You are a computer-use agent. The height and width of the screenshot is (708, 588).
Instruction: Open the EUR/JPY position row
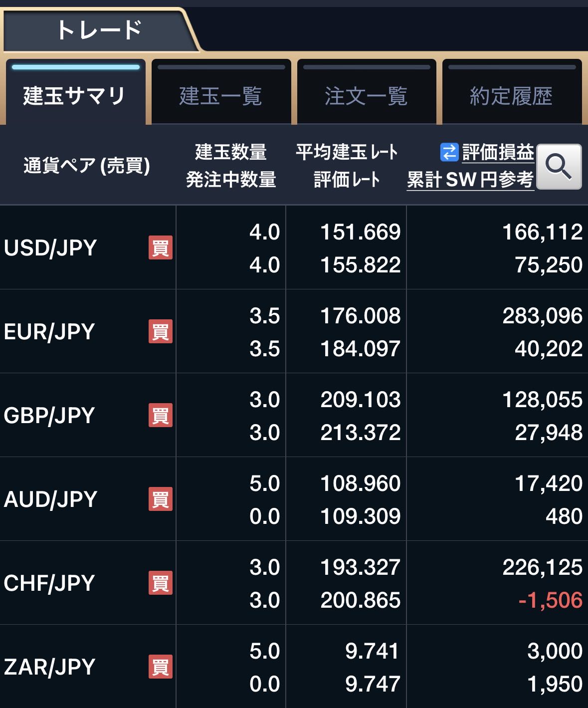pyautogui.click(x=49, y=331)
